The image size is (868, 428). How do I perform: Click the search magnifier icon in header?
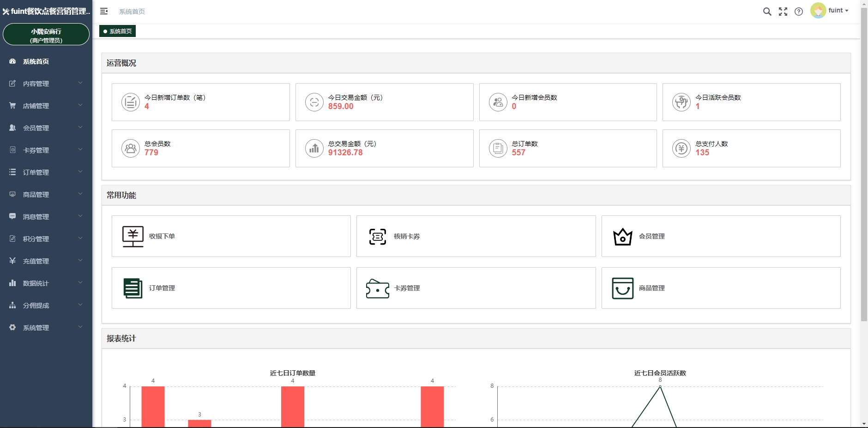click(767, 12)
